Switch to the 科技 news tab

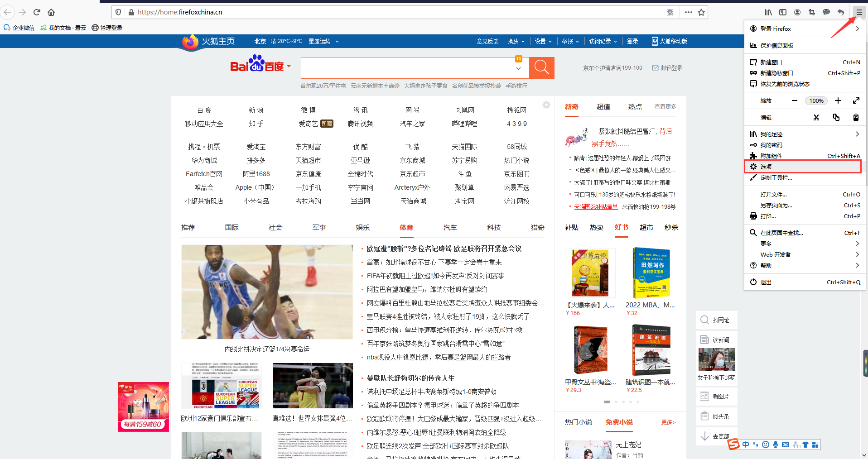494,227
